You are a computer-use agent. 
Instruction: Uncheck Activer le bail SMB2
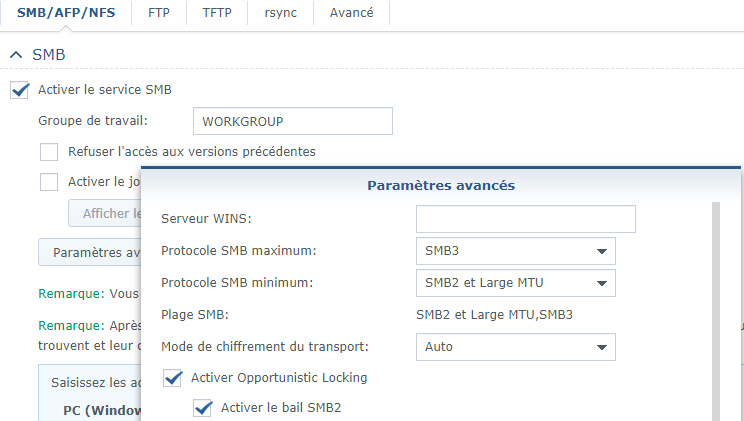[x=203, y=408]
